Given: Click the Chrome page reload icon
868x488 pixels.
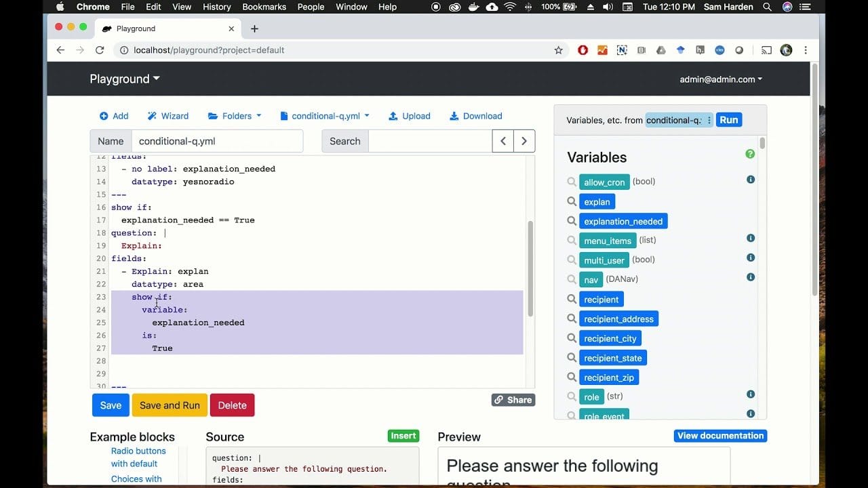Looking at the screenshot, I should pos(100,49).
